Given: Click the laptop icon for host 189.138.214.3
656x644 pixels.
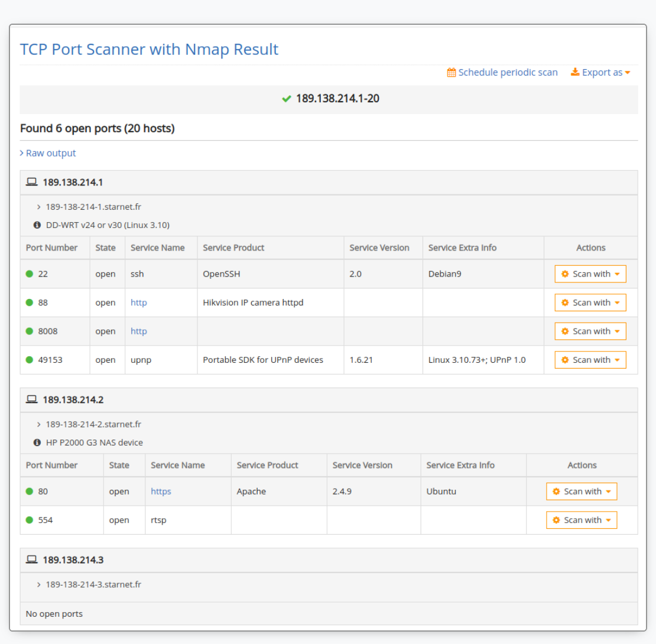Looking at the screenshot, I should 32,560.
